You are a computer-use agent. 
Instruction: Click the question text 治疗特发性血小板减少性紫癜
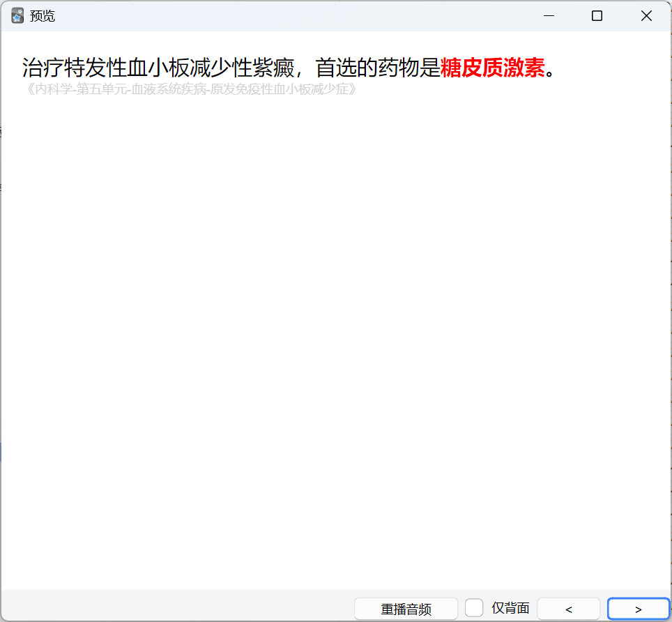pyautogui.click(x=158, y=68)
